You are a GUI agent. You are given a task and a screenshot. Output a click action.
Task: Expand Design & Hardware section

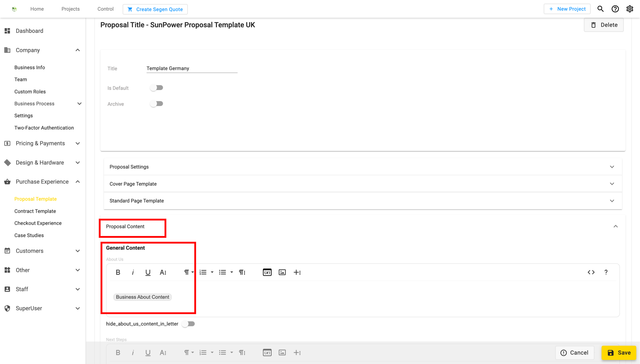78,163
